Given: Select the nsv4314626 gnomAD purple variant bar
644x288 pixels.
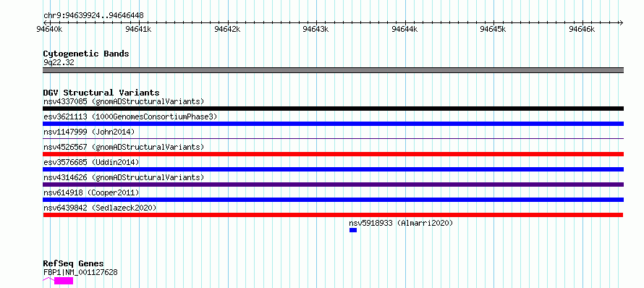Looking at the screenshot, I should coord(333,185).
